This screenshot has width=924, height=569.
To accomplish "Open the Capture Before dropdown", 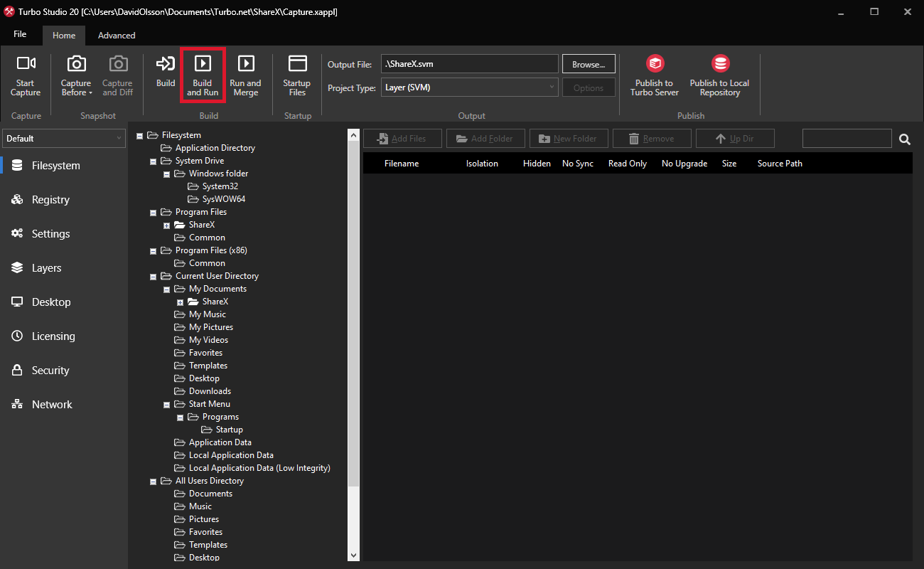I will (75, 75).
